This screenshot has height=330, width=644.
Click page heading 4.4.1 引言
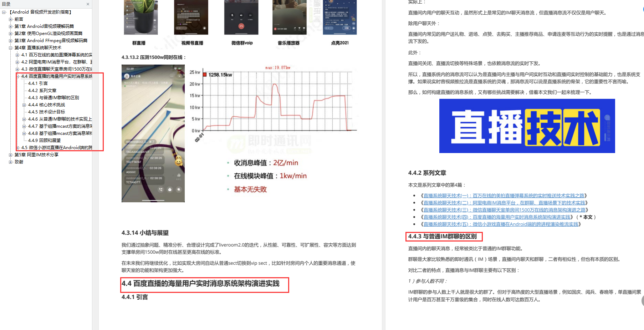[x=134, y=297]
